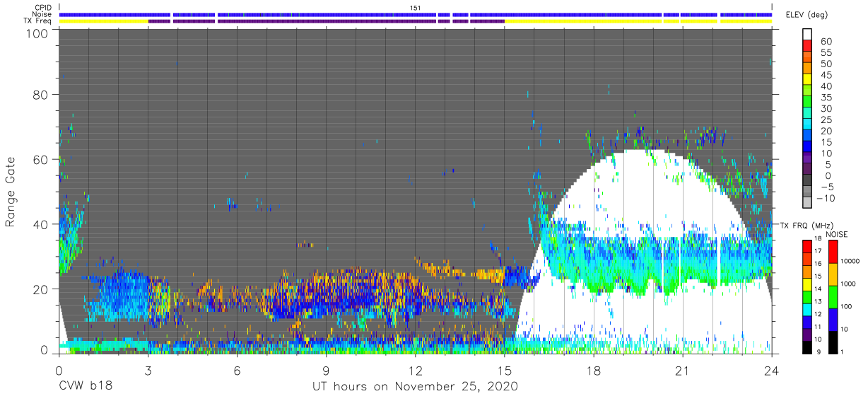Click the 55 label on ELEV colorbar
This screenshot has width=868, height=401.
[826, 52]
